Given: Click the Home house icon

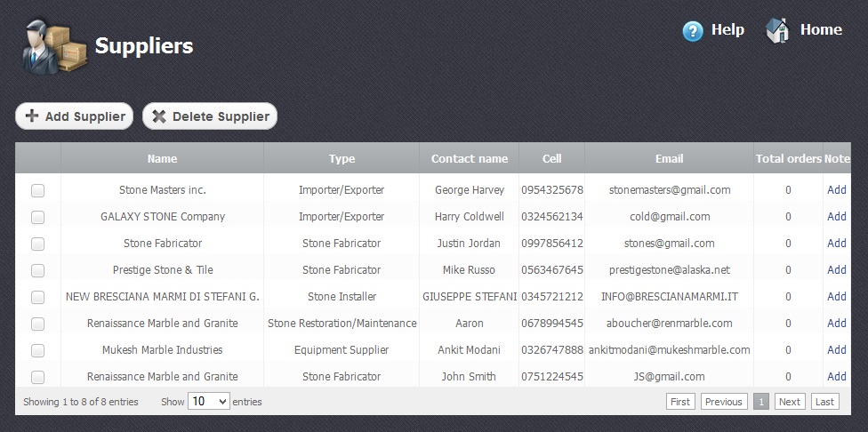Looking at the screenshot, I should (x=777, y=31).
